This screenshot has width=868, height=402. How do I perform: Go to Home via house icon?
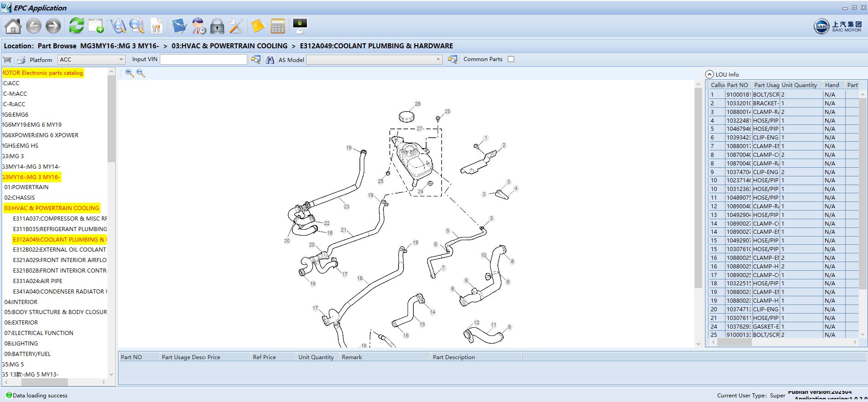click(x=13, y=26)
